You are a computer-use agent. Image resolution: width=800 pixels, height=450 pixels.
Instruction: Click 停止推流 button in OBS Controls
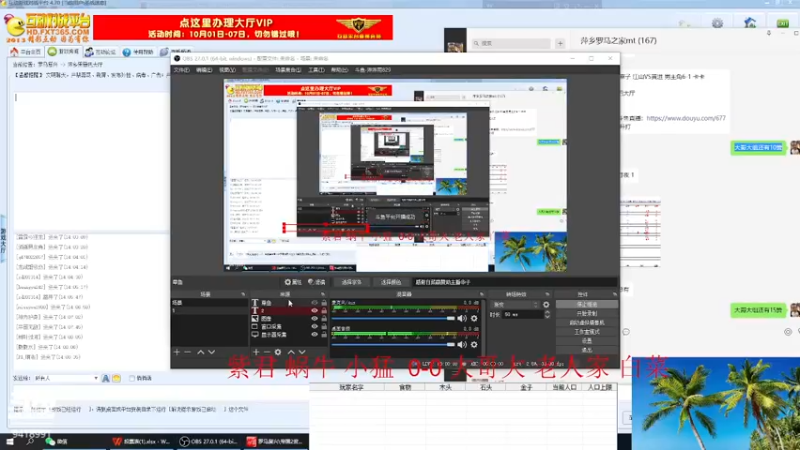point(586,304)
